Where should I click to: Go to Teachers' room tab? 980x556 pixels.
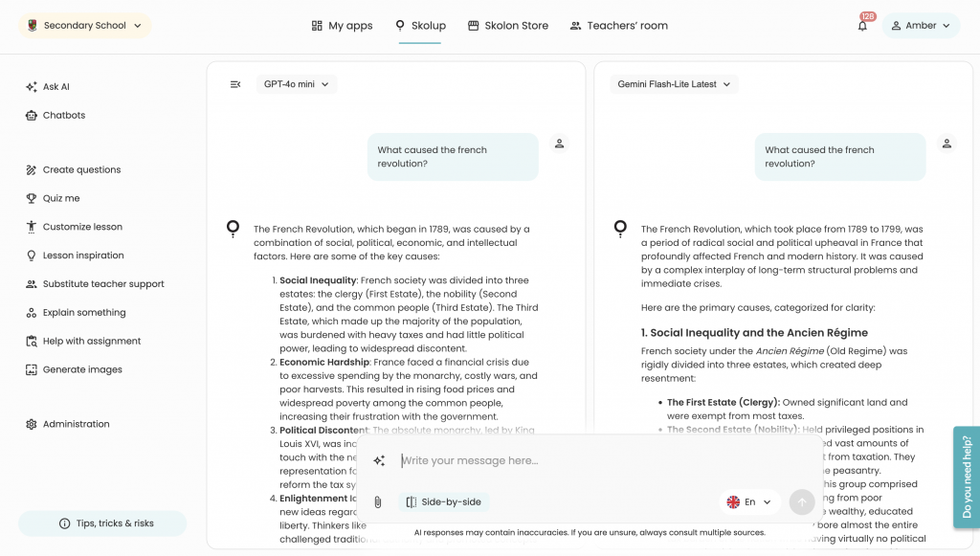coord(618,26)
